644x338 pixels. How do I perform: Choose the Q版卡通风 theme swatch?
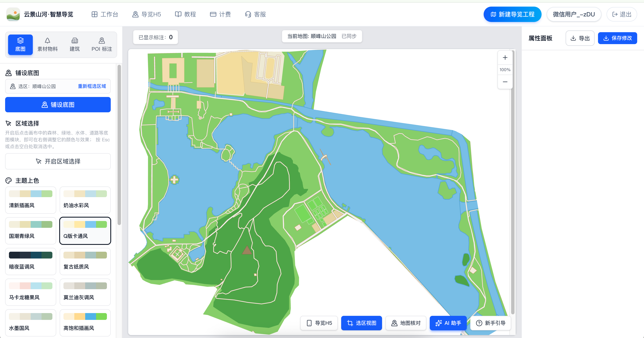coord(85,231)
